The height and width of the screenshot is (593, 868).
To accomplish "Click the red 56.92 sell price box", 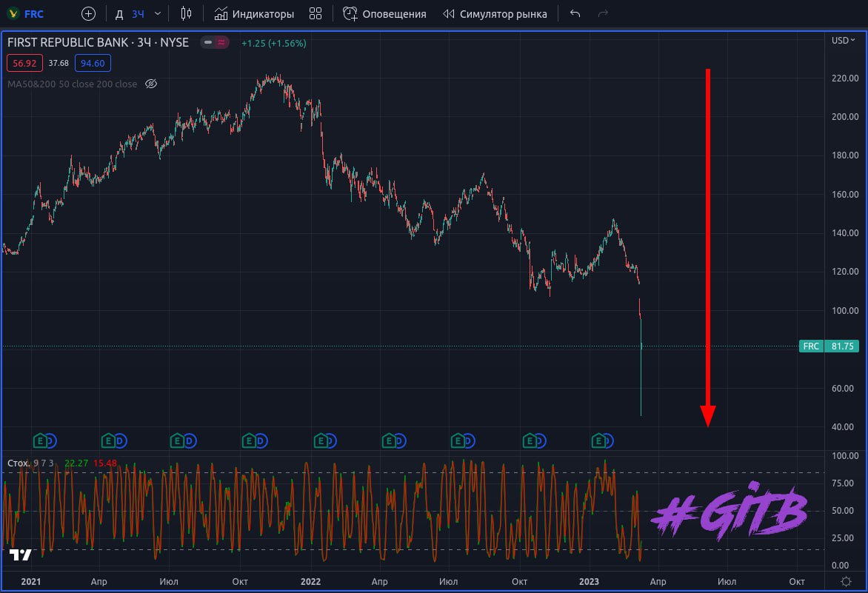I will 24,63.
